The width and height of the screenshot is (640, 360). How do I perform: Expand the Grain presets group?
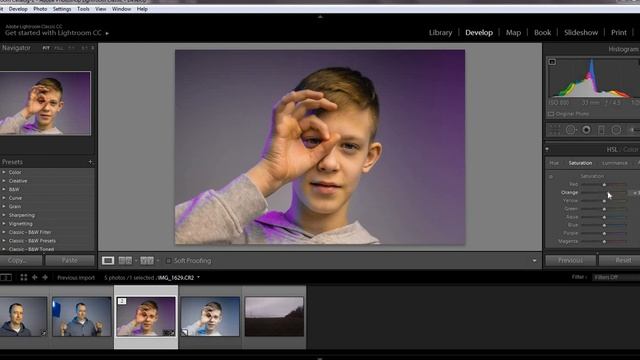(x=4, y=207)
